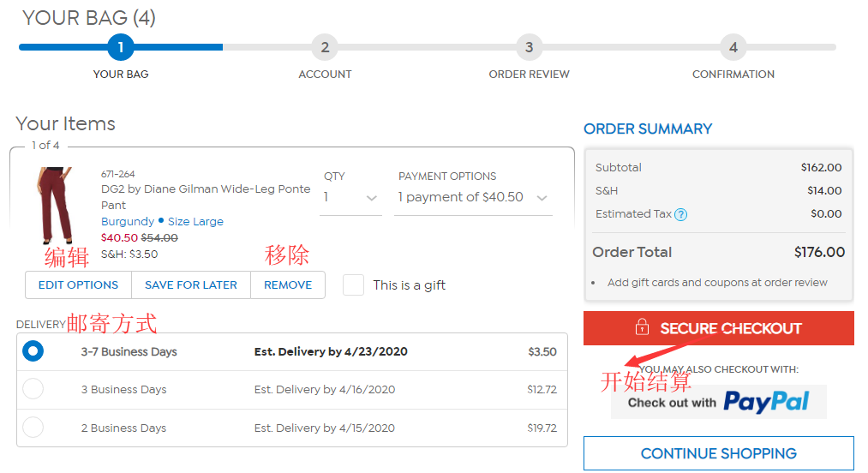Image resolution: width=868 pixels, height=473 pixels.
Task: Open the burgundy pants product thumbnail
Action: pos(55,207)
